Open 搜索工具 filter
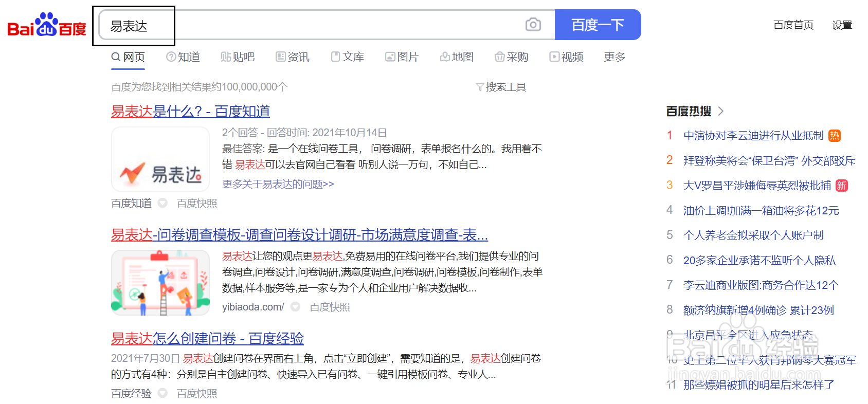The image size is (868, 404). pyautogui.click(x=501, y=87)
